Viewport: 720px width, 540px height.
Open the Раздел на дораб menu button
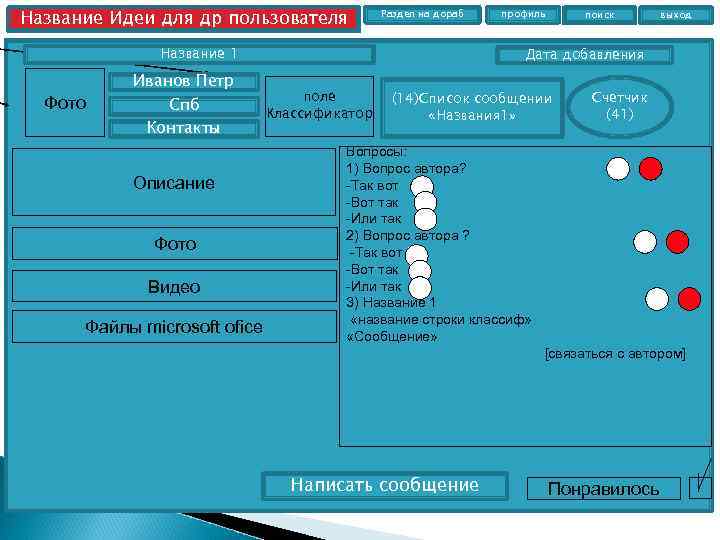422,14
